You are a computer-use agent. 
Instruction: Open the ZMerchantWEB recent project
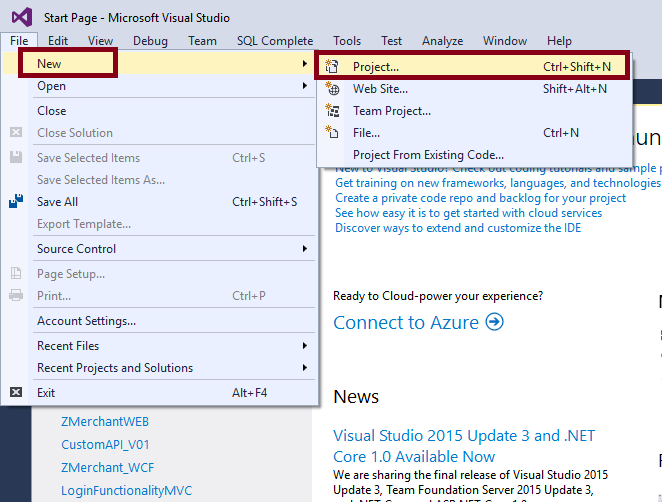click(x=105, y=421)
